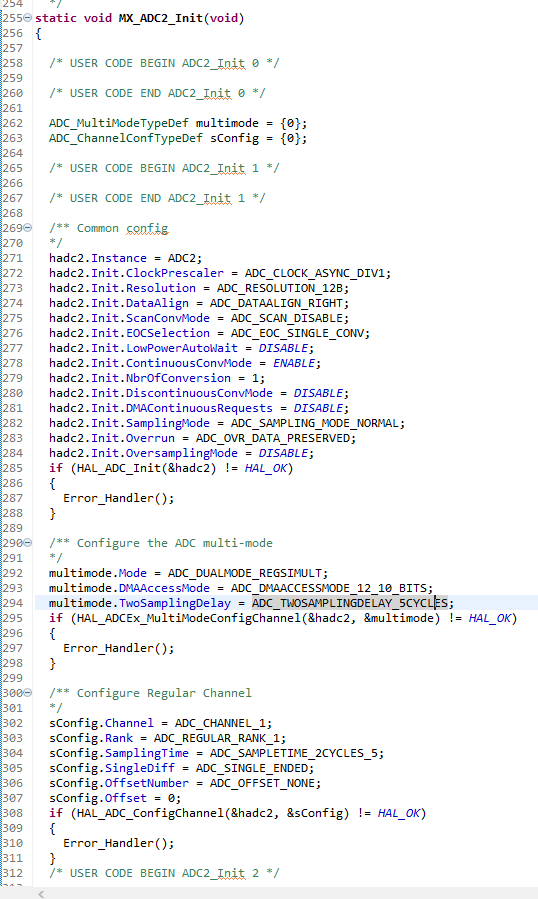Viewport: 538px width, 899px height.
Task: Collapse the Configure the ADC multi-mode comment fold
Action: coord(28,543)
